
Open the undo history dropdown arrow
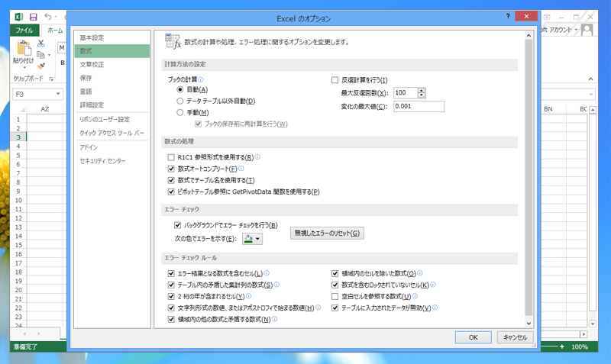(x=56, y=17)
